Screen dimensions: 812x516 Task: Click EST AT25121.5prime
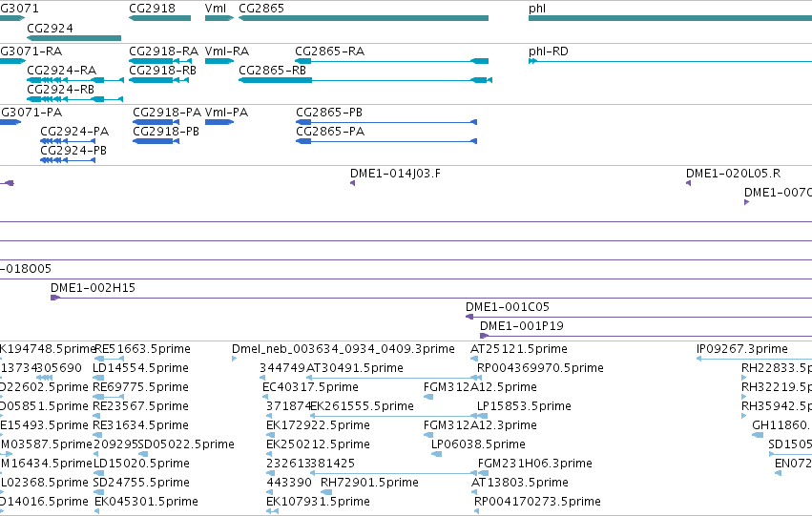474,359
